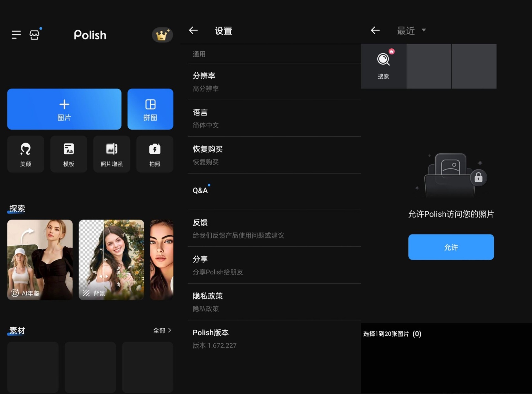Tap the 拼图 collage button

tap(150, 109)
